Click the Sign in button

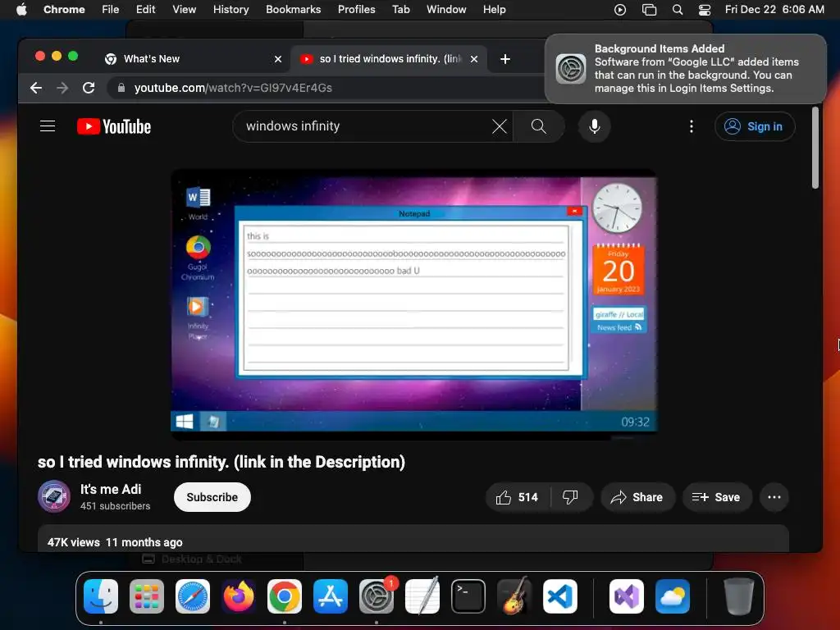point(755,126)
